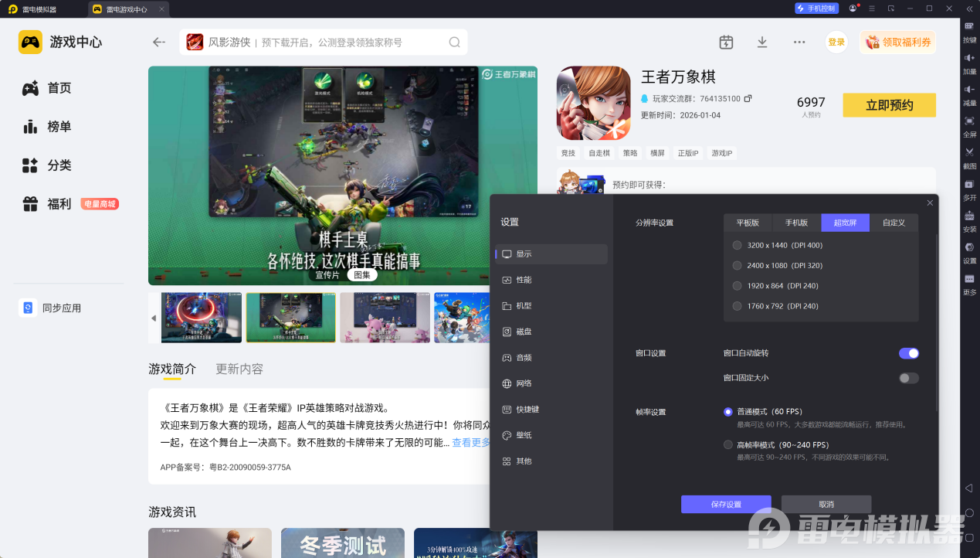The width and height of the screenshot is (980, 558).
Task: Select the 高帧率模式 (90~240 FPS) radio button
Action: 728,444
